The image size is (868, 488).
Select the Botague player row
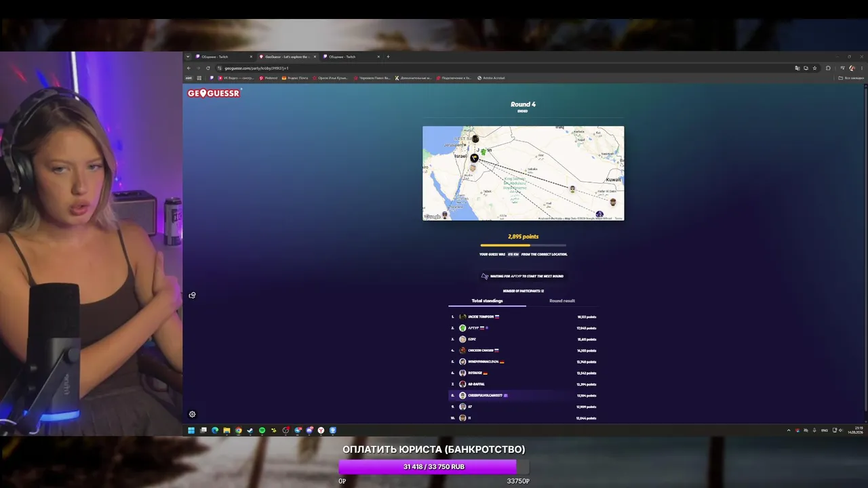coord(524,373)
